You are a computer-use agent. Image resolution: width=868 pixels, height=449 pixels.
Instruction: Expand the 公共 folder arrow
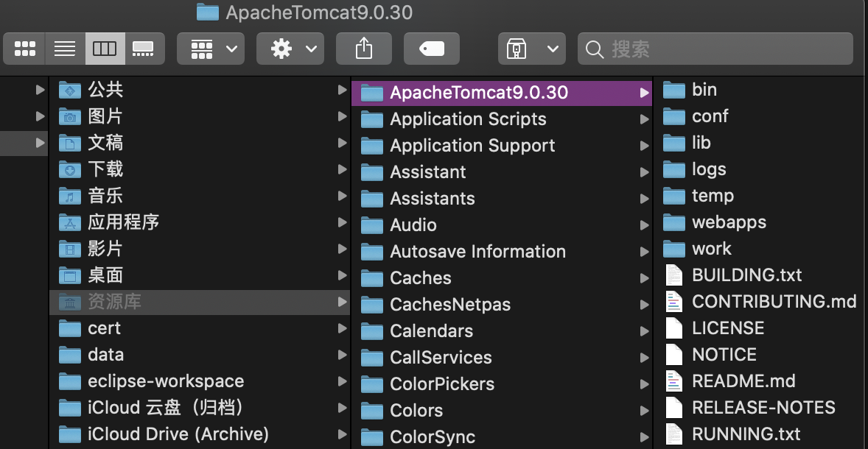click(x=342, y=90)
